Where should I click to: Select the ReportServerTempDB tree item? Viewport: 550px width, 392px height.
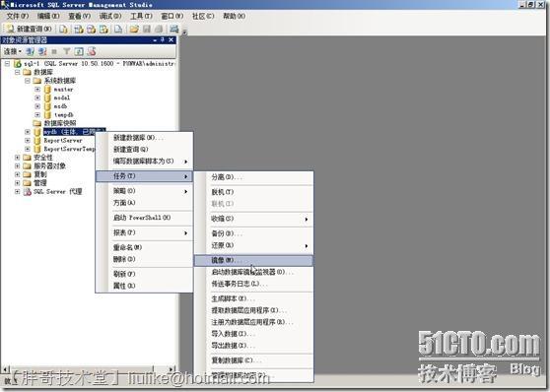tap(69, 149)
